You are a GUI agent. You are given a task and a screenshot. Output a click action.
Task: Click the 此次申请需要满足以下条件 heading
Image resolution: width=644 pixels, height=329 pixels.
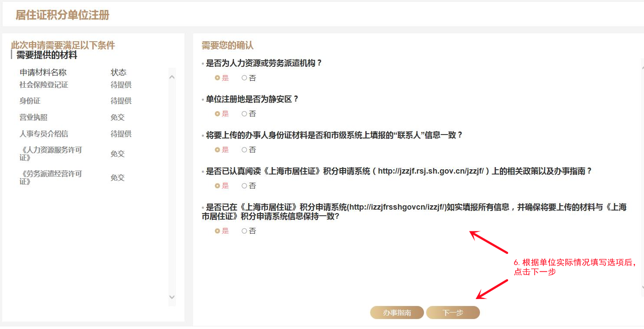(x=63, y=46)
